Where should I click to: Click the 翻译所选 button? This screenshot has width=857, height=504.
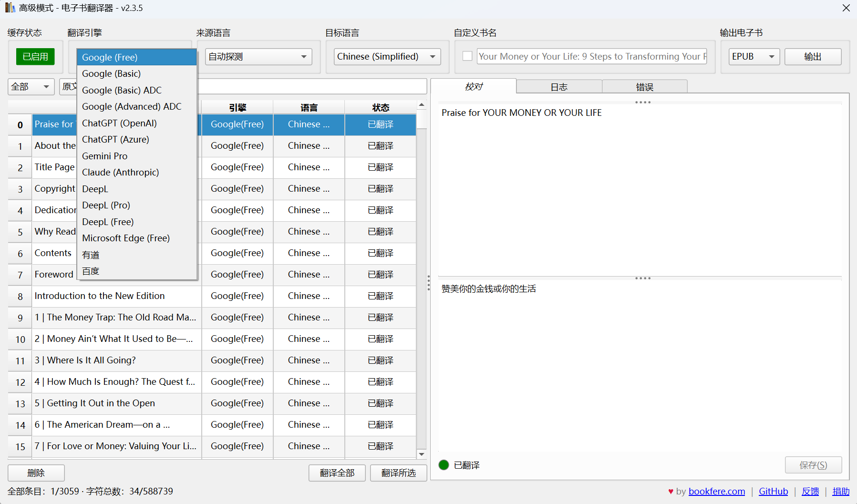[399, 473]
